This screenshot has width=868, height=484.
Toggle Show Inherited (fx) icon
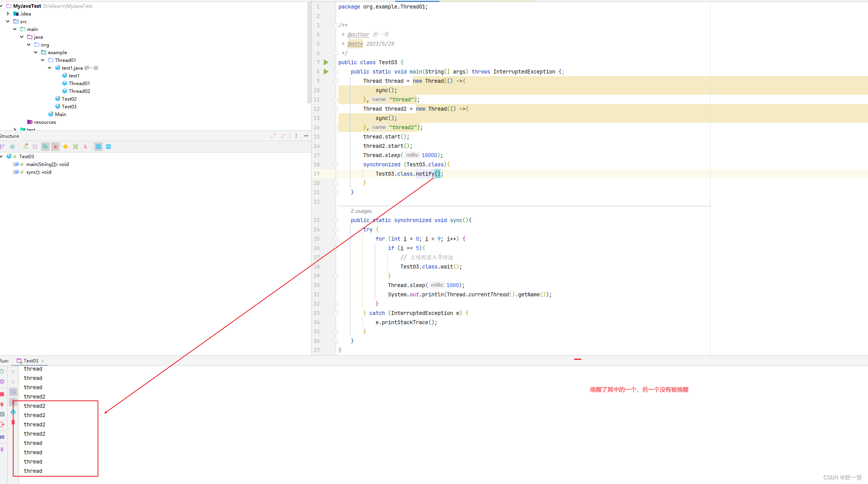click(x=25, y=147)
